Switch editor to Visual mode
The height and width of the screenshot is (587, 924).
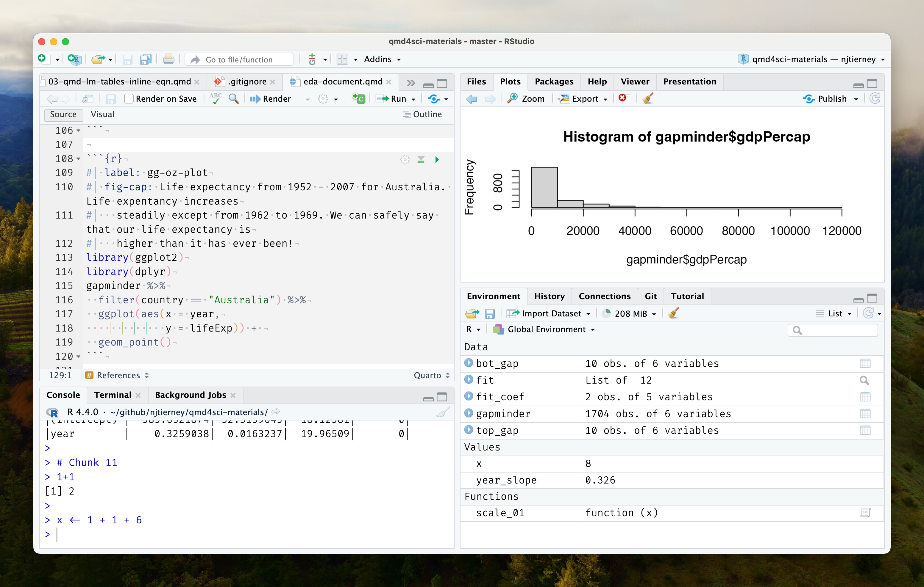click(x=102, y=114)
